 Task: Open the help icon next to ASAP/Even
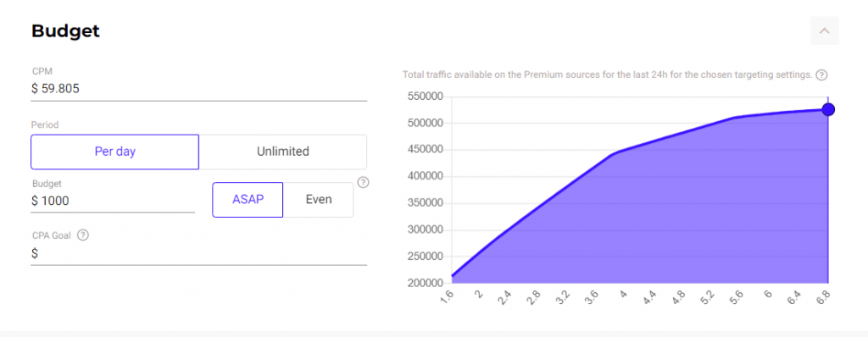[363, 182]
